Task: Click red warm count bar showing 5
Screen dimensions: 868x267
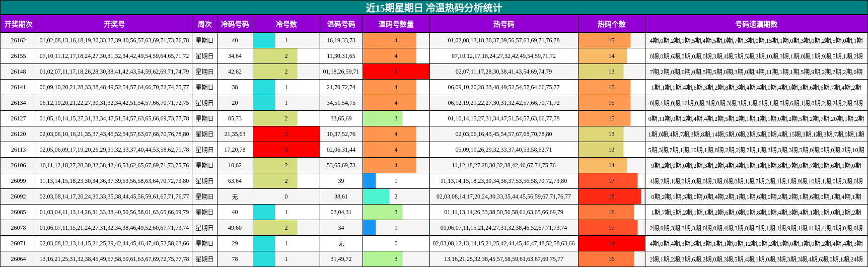Action: [x=396, y=72]
